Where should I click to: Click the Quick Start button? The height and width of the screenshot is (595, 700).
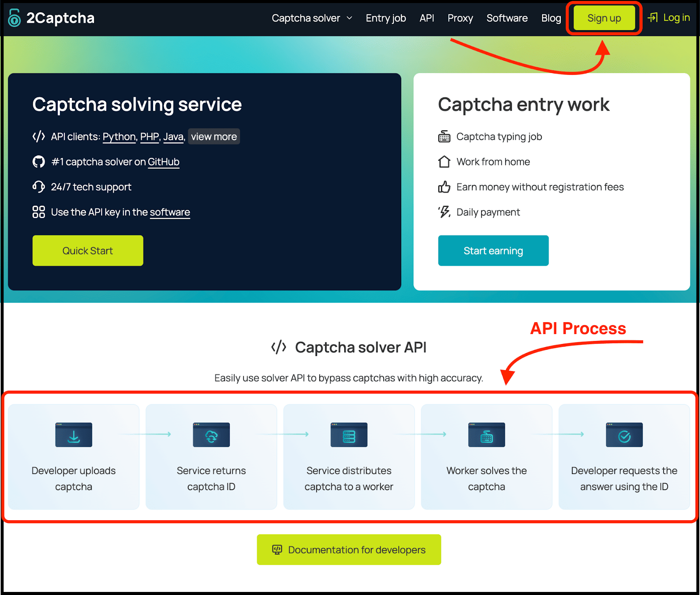point(87,250)
